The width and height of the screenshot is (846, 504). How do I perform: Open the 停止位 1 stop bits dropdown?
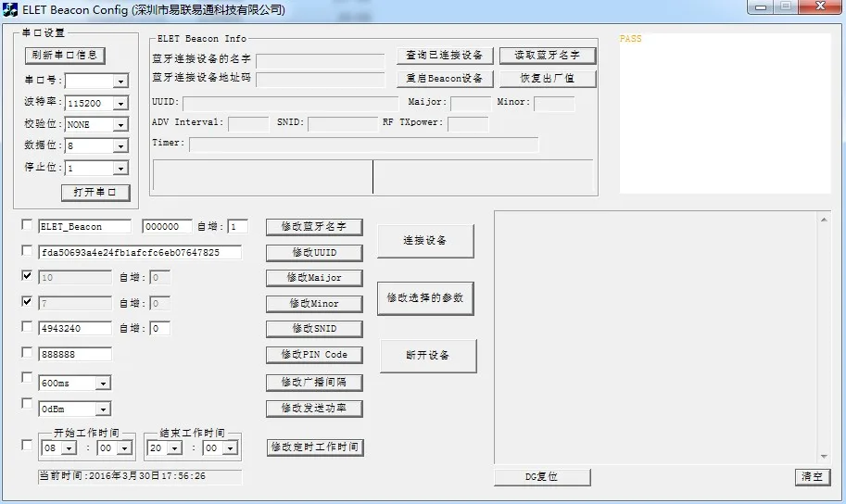tap(120, 169)
